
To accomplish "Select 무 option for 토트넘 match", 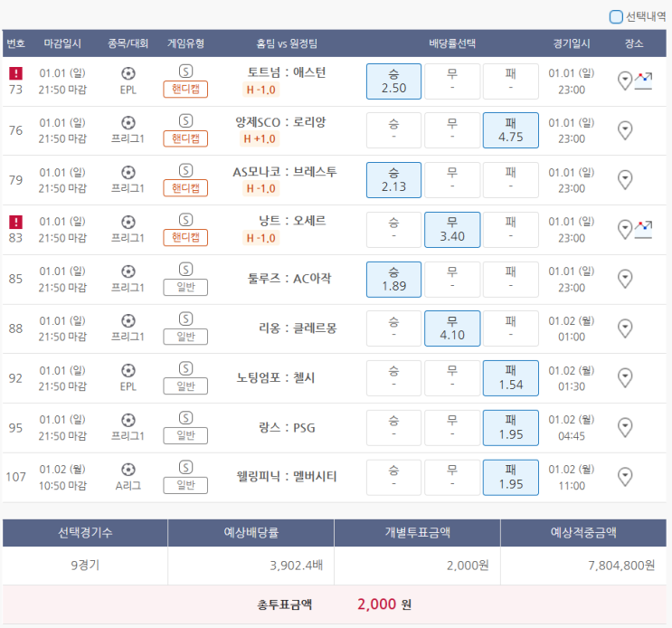I will coord(452,81).
